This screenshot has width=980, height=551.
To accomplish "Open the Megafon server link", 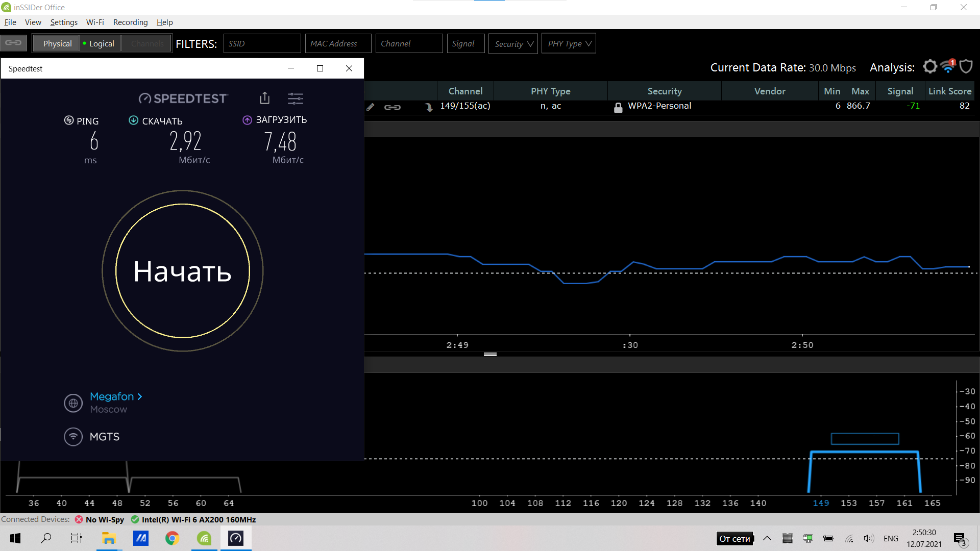I will coord(116,396).
